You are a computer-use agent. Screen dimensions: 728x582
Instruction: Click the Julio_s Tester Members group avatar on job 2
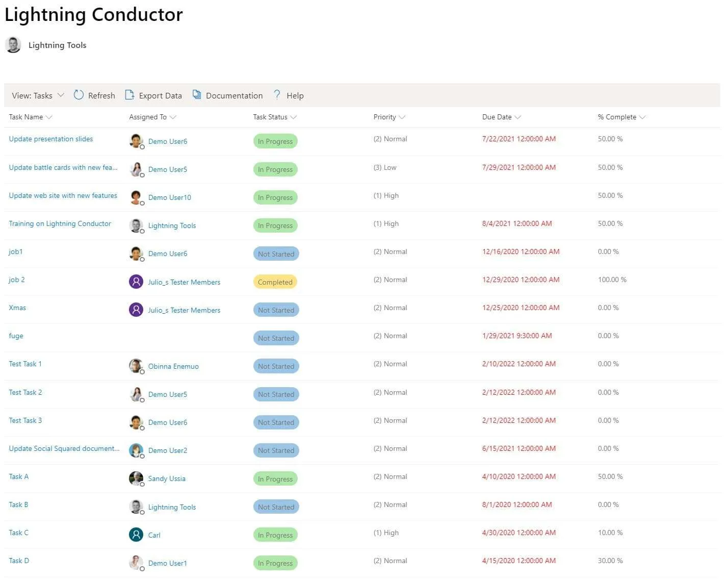[x=136, y=282]
